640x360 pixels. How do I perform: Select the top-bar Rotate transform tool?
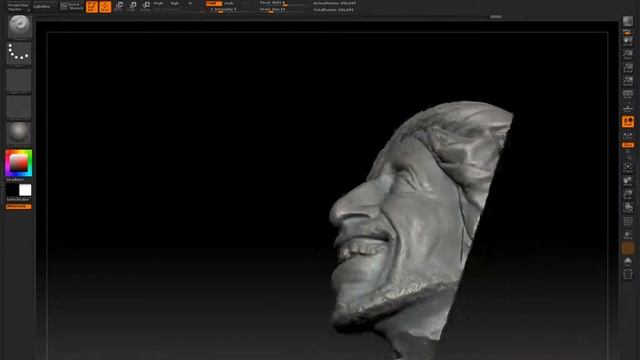[146, 7]
